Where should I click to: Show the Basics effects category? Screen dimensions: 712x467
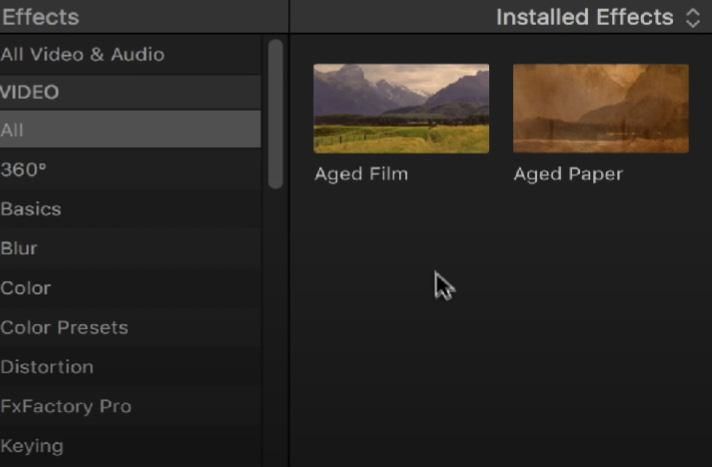coord(130,209)
